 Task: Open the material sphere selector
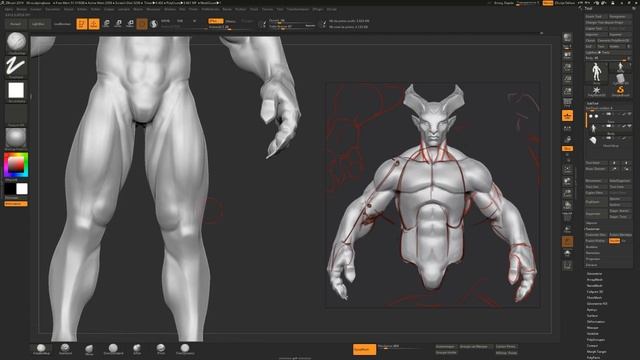pos(16,138)
